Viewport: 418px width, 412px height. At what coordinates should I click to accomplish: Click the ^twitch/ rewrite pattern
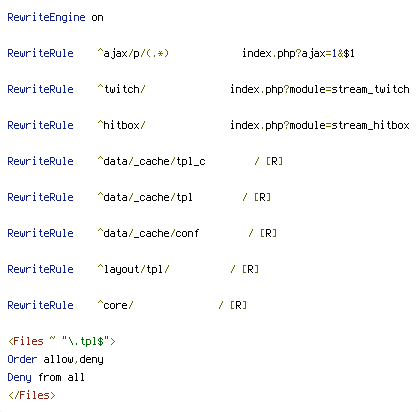click(x=121, y=89)
